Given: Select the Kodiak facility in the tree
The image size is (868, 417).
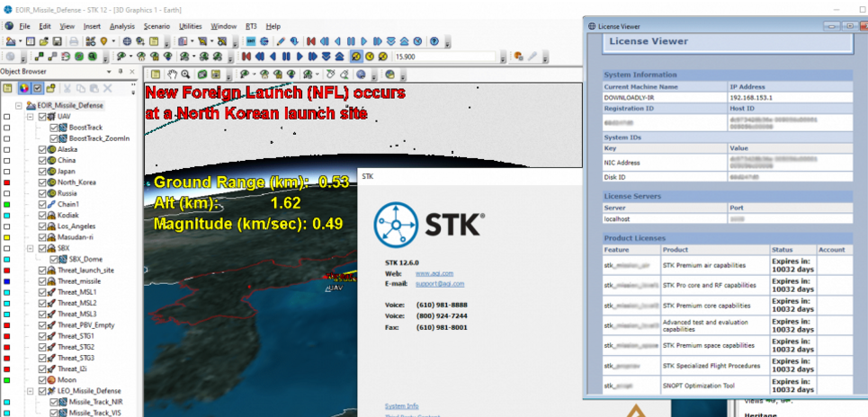Looking at the screenshot, I should tap(68, 215).
